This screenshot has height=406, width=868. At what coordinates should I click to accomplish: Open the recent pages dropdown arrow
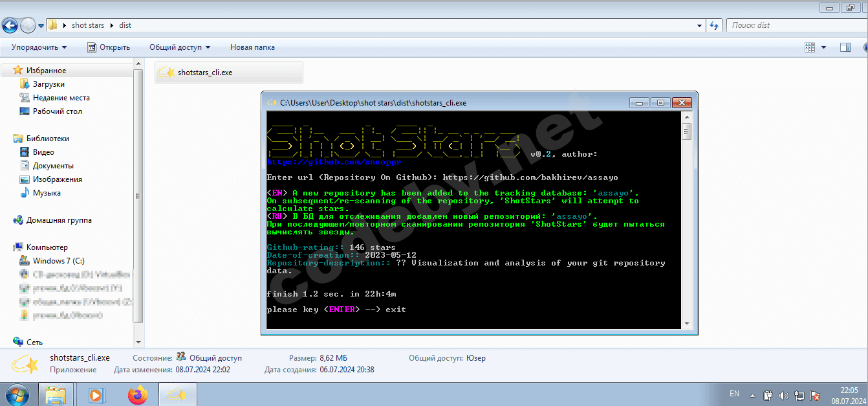[41, 26]
